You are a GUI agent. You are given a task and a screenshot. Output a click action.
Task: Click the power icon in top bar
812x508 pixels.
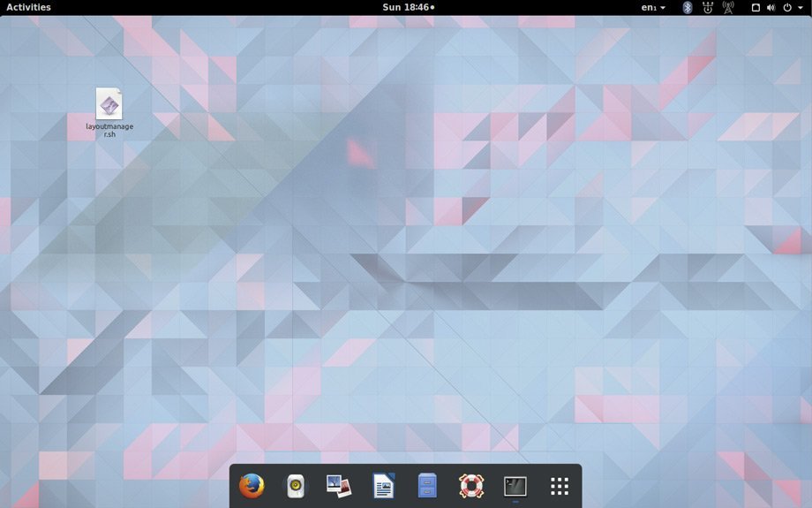click(x=787, y=7)
